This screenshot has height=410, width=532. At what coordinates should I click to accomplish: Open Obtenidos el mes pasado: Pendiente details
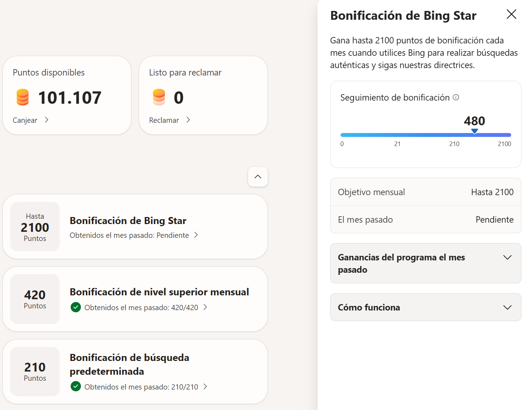[134, 235]
